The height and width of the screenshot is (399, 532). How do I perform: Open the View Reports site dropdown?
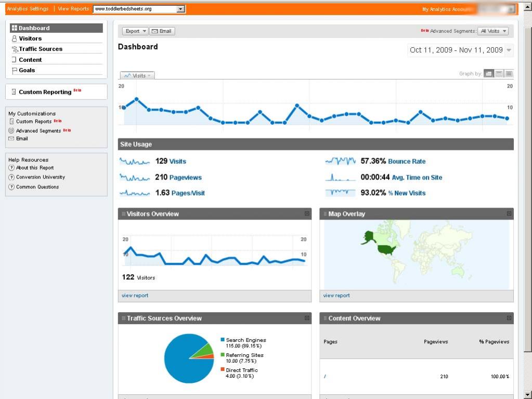[139, 9]
